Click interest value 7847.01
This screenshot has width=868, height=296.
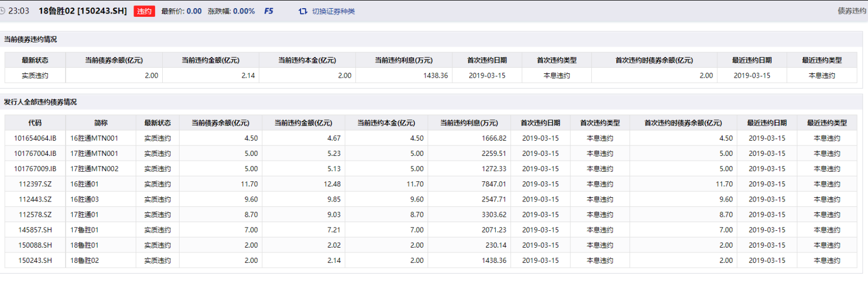pyautogui.click(x=494, y=184)
